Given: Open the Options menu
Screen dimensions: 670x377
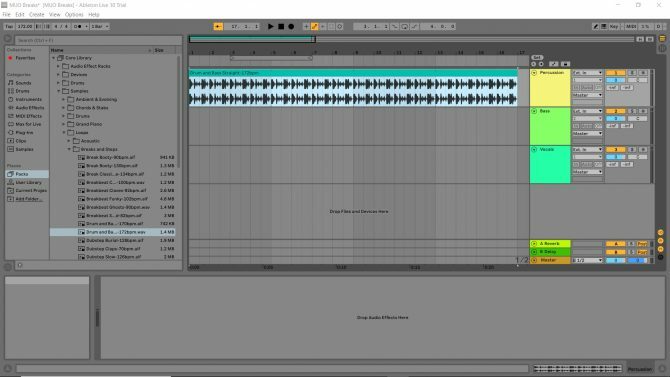Looking at the screenshot, I should tap(74, 15).
